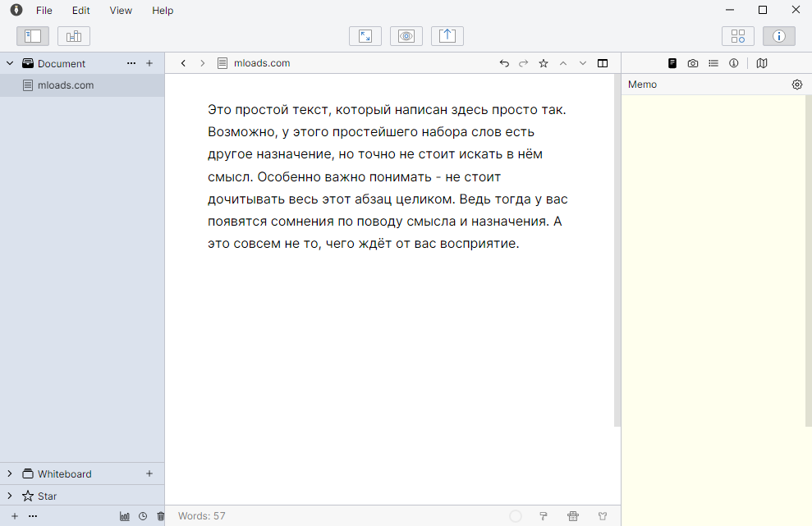Toggle the two-column page layout icon
Screen dimensions: 812x526
click(x=602, y=63)
